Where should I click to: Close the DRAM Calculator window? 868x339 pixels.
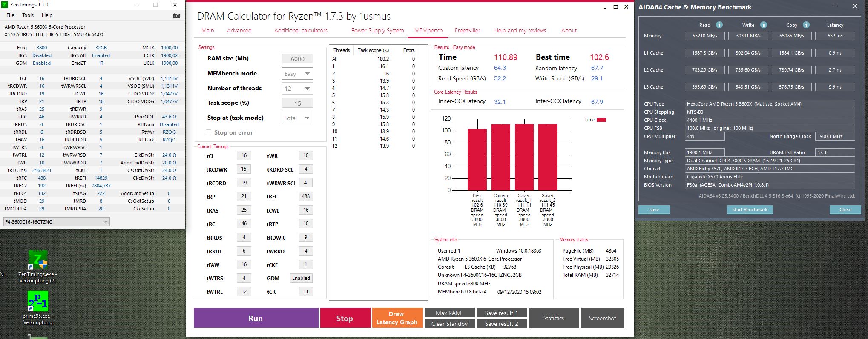point(626,7)
